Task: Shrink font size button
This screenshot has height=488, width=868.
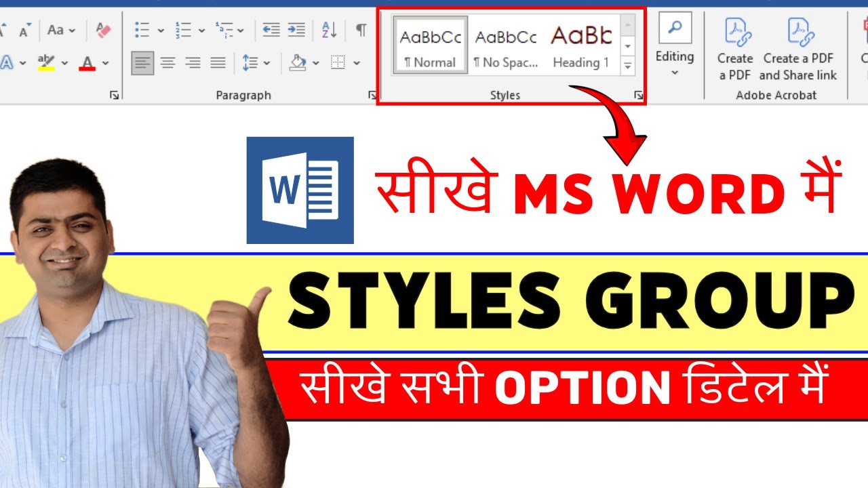Action: [x=25, y=30]
